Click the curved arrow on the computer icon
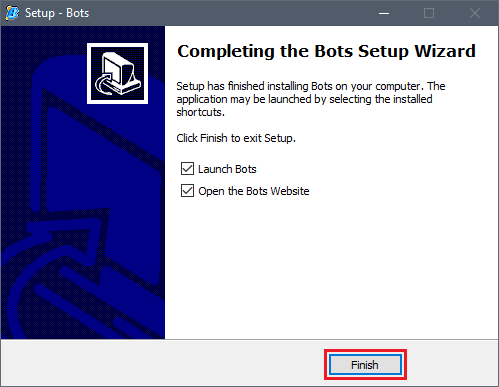Image resolution: width=499 pixels, height=387 pixels. (x=105, y=83)
